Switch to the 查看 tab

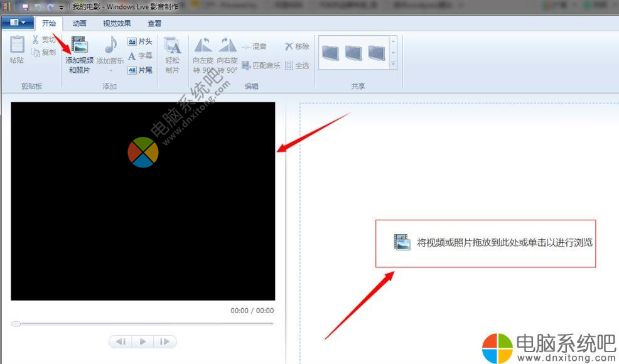click(x=154, y=23)
